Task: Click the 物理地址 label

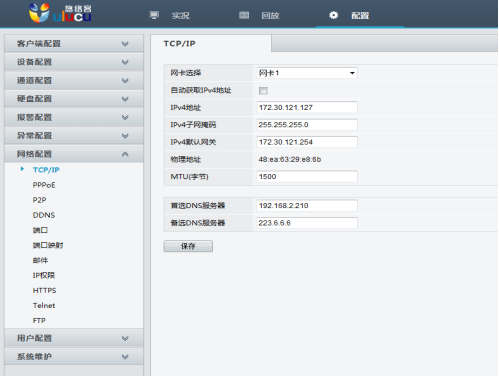Action: (186, 160)
